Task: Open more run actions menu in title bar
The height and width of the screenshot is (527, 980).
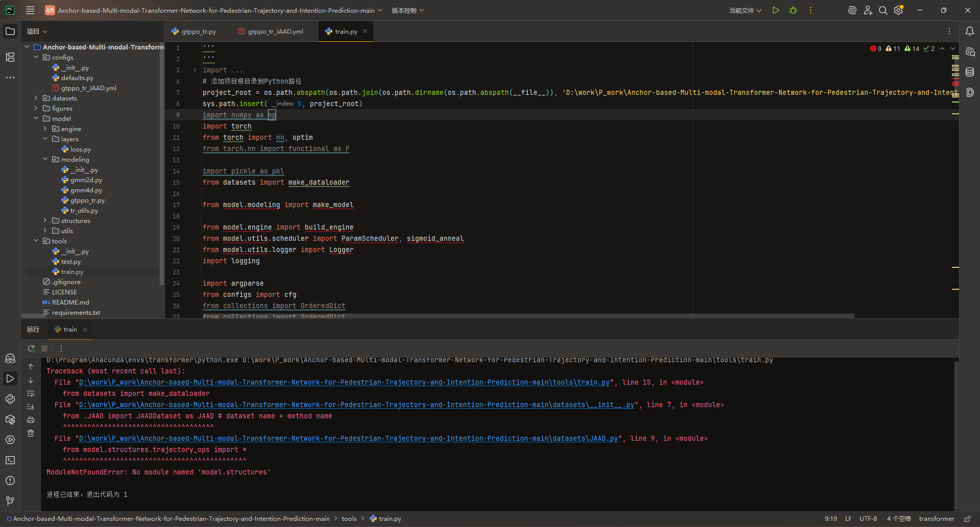Action: (811, 10)
